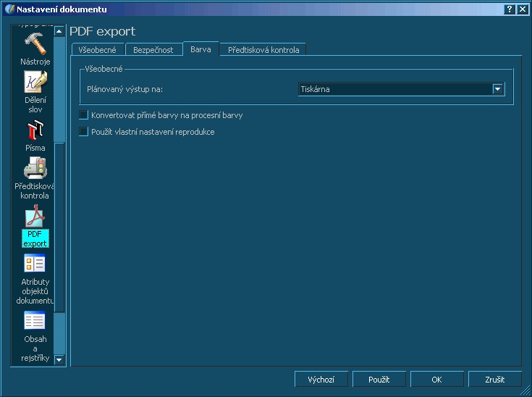532x397 pixels.
Task: Click the Použít apply button
Action: pyautogui.click(x=379, y=380)
